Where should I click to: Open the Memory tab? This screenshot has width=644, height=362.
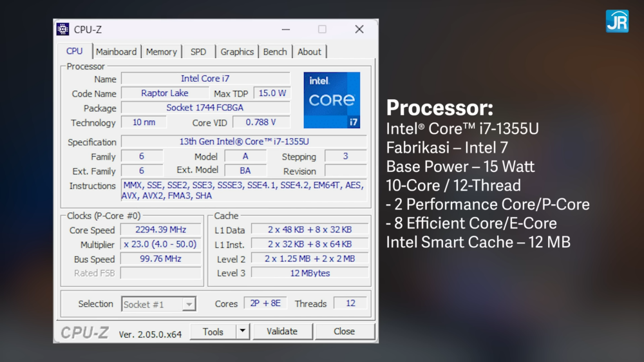point(162,52)
